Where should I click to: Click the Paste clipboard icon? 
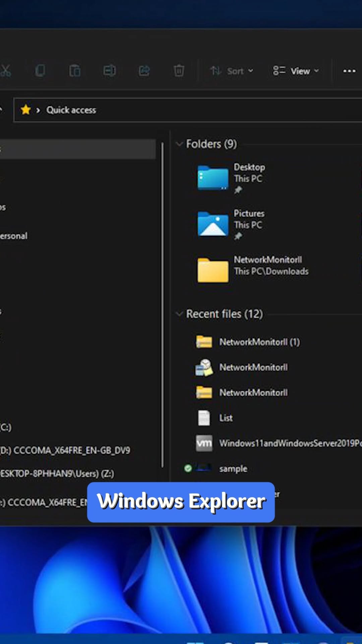pos(75,71)
